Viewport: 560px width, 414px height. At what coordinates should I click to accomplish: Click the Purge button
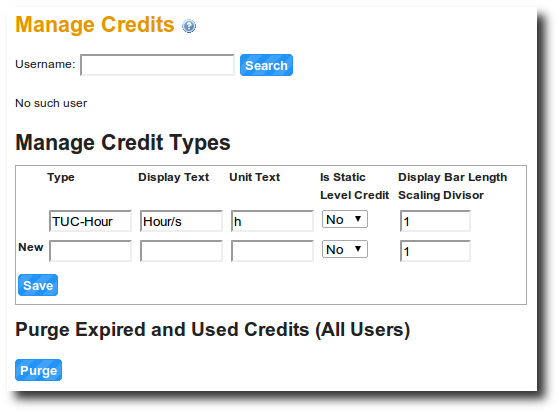38,370
